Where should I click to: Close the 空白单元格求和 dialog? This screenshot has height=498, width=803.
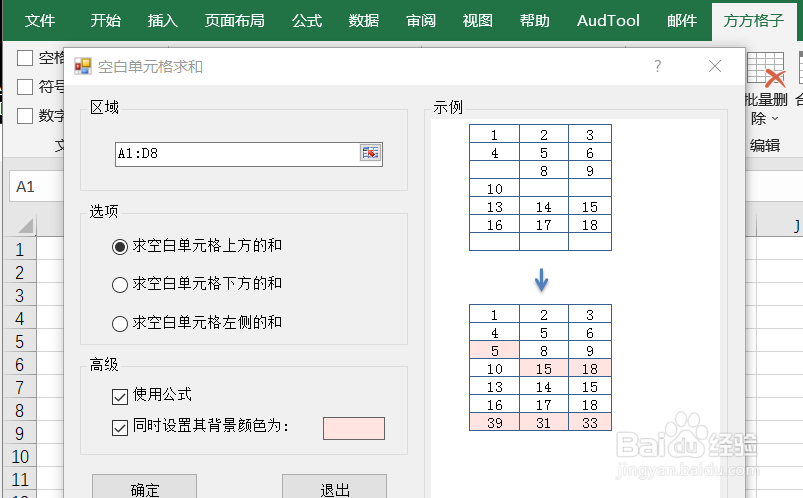[715, 66]
